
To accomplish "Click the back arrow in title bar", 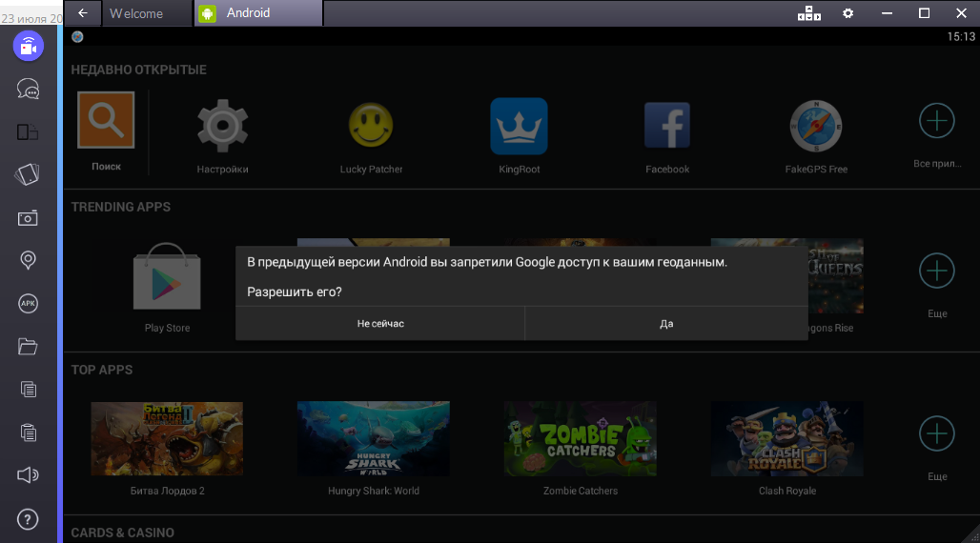I will (83, 13).
